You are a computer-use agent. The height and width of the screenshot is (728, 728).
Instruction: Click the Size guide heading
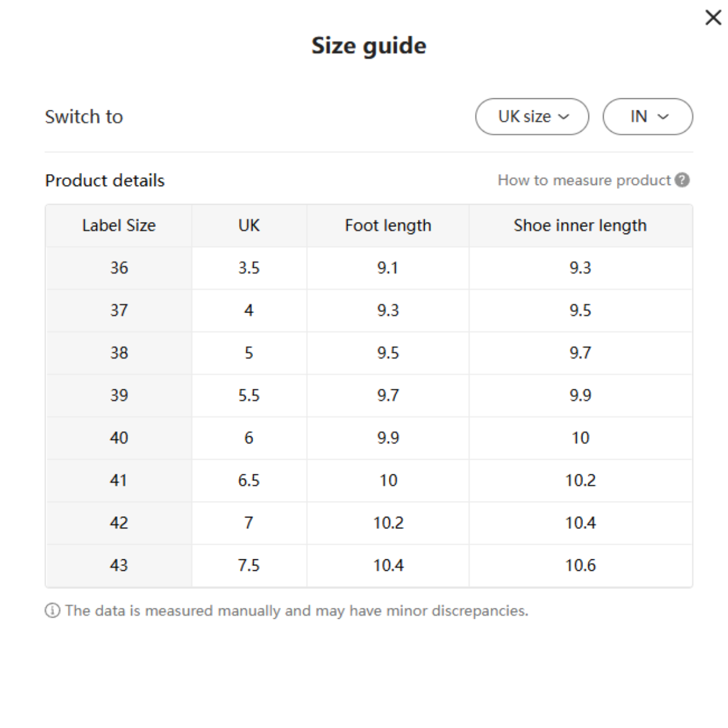click(369, 46)
